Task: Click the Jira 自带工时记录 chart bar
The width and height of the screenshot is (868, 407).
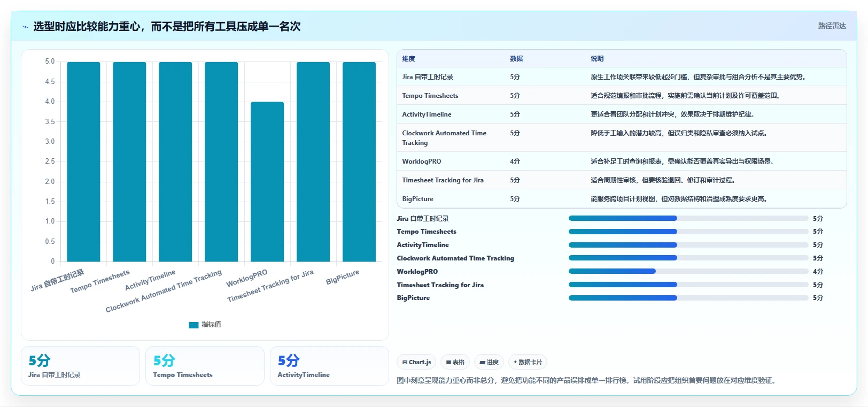Action: click(83, 162)
